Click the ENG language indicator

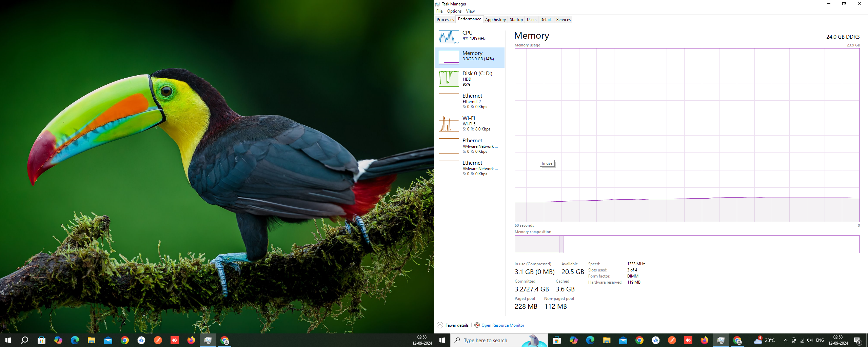click(820, 340)
